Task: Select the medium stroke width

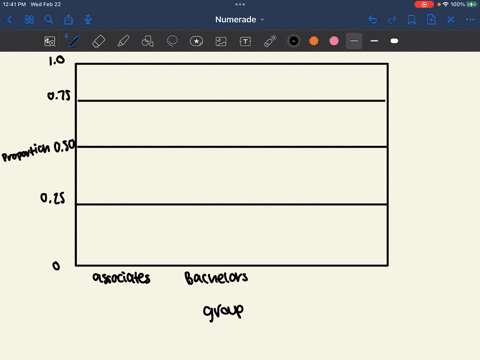Action: pos(374,41)
